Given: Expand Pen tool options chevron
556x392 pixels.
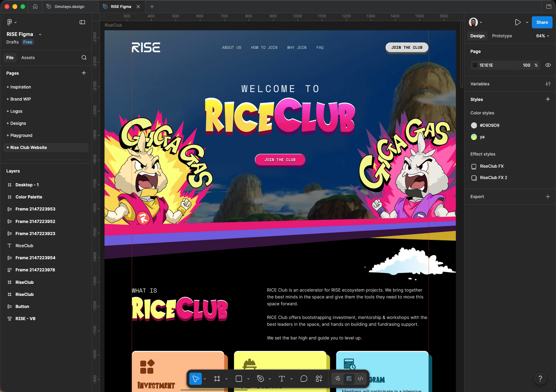Looking at the screenshot, I should pos(270,379).
